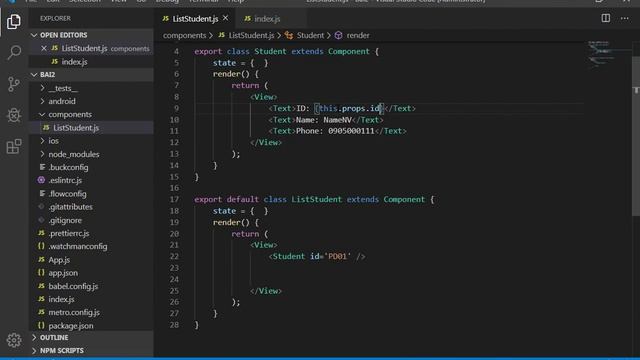Open the .gitattributes file
The height and width of the screenshot is (360, 640).
click(x=91, y=207)
